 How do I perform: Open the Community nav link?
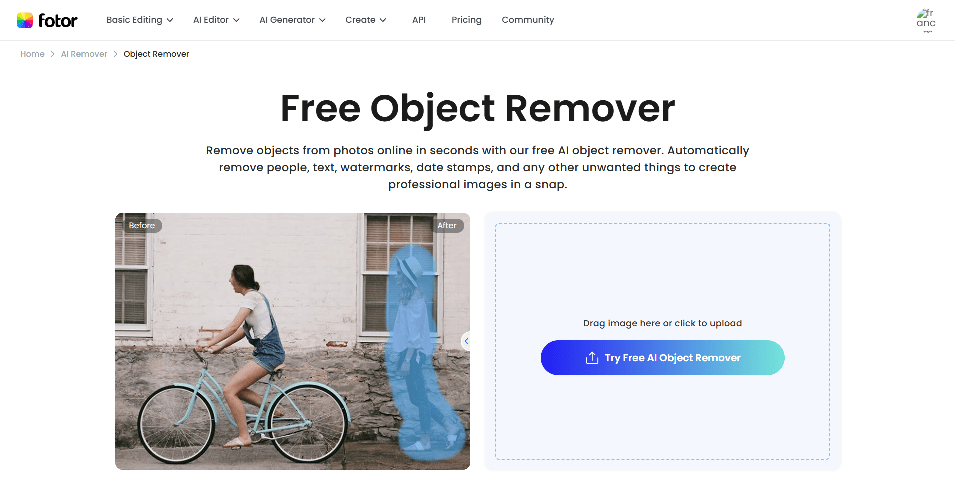[527, 20]
